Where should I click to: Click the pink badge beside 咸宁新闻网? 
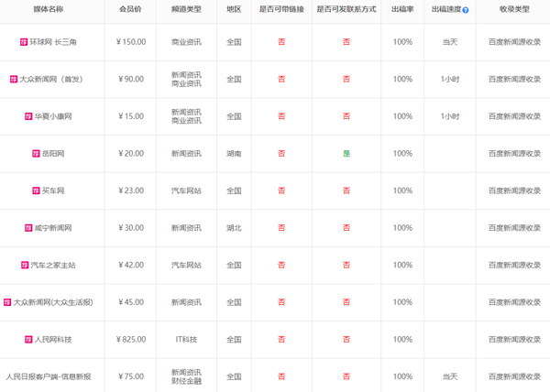(28, 228)
